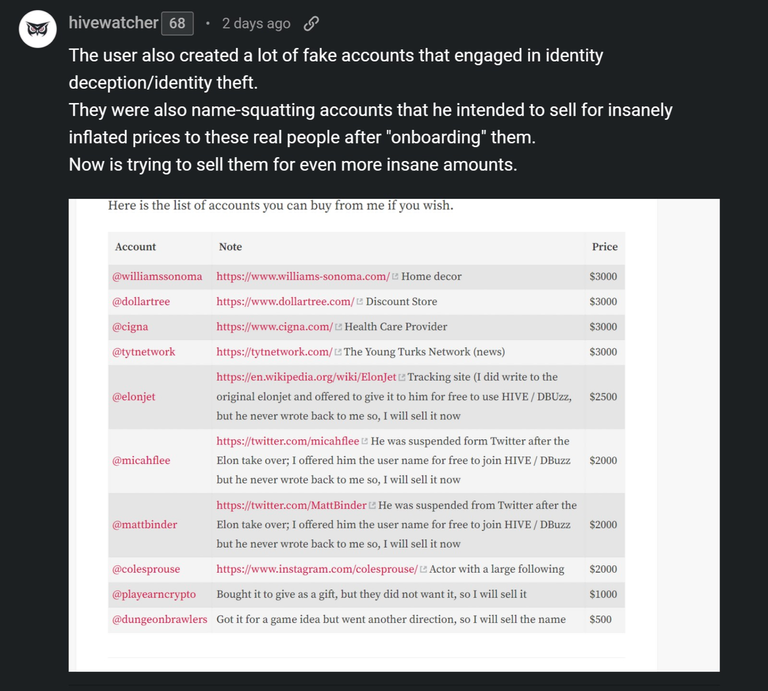This screenshot has height=691, width=768.
Task: Open the twitter.com/MattBinder link
Action: point(291,505)
